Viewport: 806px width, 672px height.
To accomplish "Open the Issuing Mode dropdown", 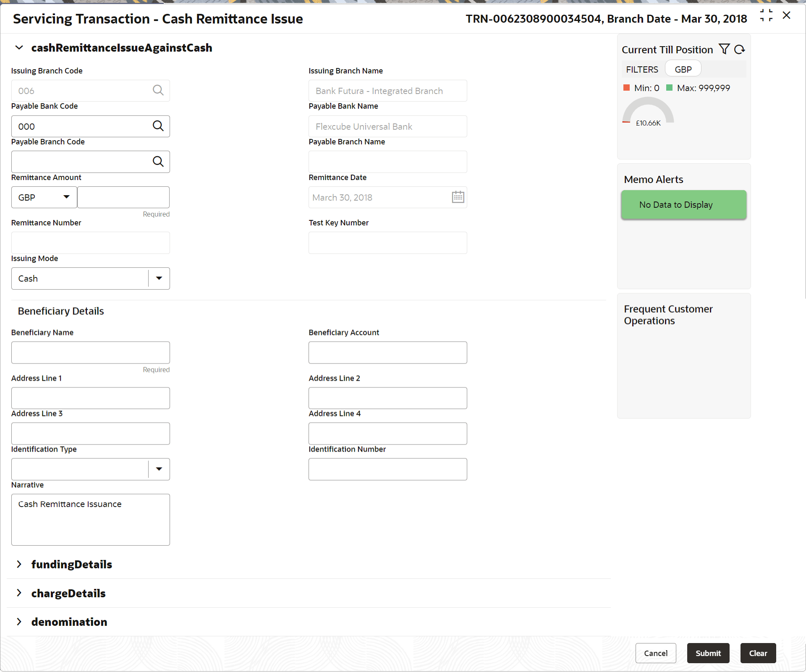I will click(x=159, y=278).
